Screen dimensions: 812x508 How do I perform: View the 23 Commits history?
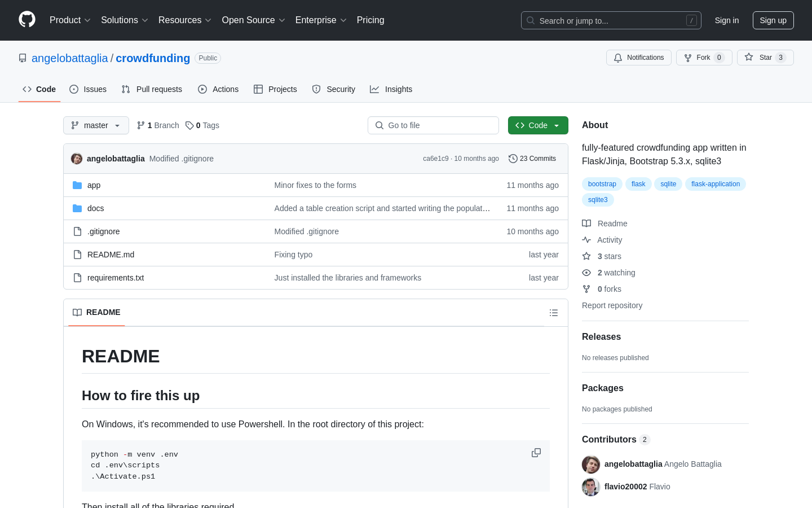coord(532,159)
